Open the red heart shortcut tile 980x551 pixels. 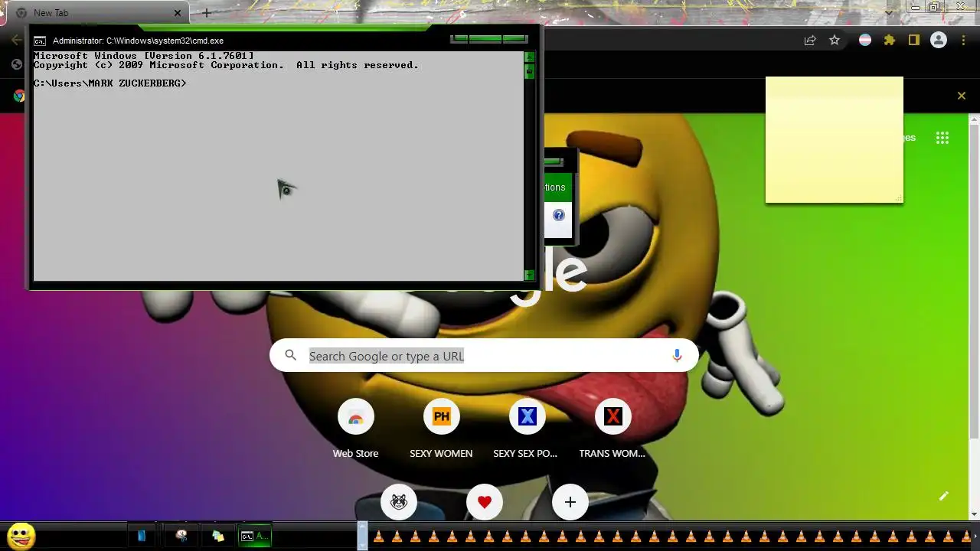tap(484, 502)
